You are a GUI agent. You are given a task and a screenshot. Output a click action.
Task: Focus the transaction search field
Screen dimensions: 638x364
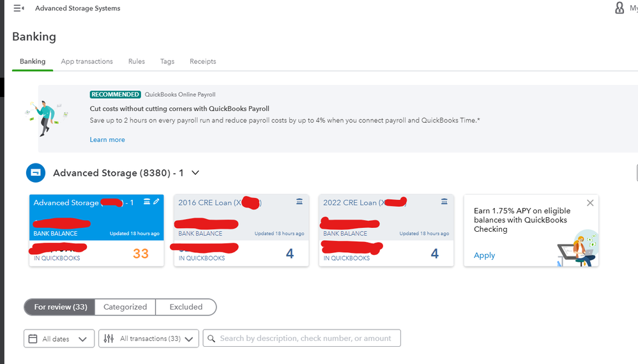(x=301, y=338)
